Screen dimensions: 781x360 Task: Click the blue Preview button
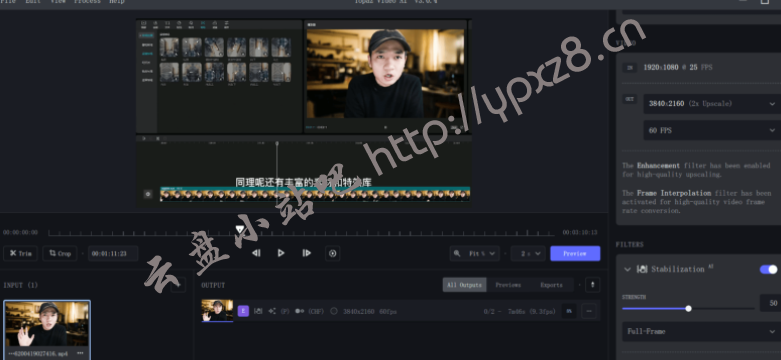(575, 253)
